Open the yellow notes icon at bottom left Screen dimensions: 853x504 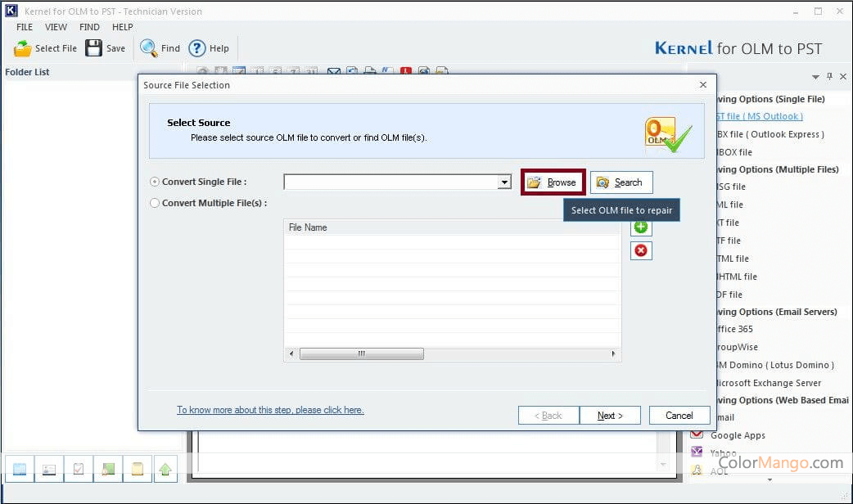pos(138,469)
